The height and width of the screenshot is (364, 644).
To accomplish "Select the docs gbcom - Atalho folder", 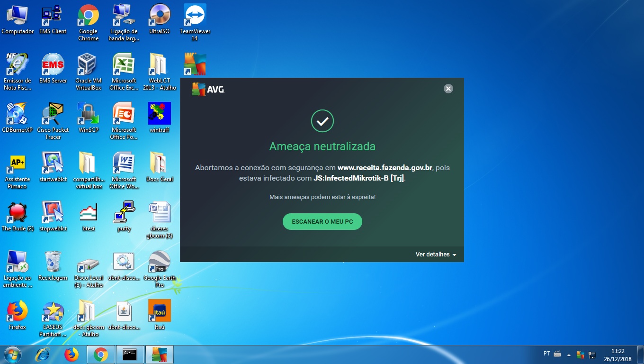I will pyautogui.click(x=89, y=318).
